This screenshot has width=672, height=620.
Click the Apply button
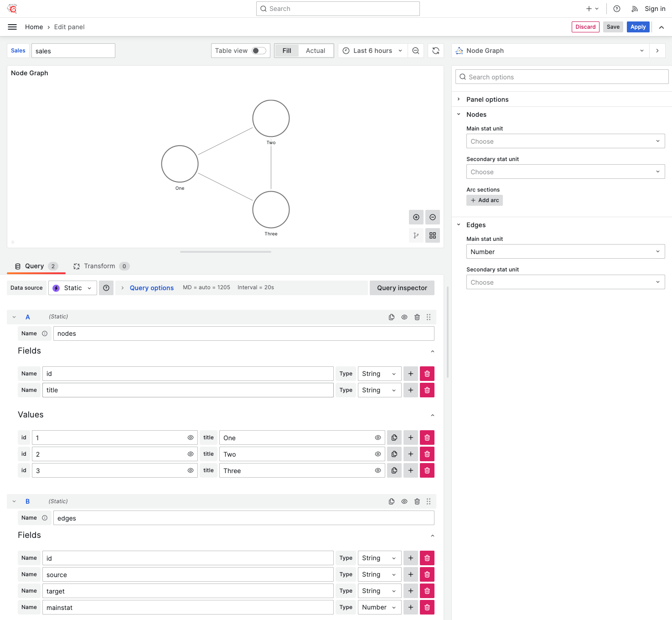(x=638, y=27)
